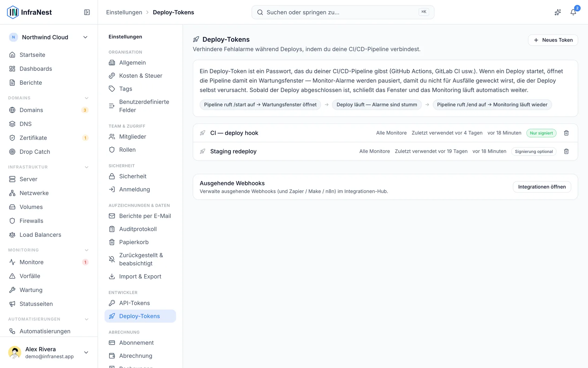This screenshot has height=368, width=588.
Task: Click the Papierkorb trash icon in settings
Action: [x=112, y=242]
